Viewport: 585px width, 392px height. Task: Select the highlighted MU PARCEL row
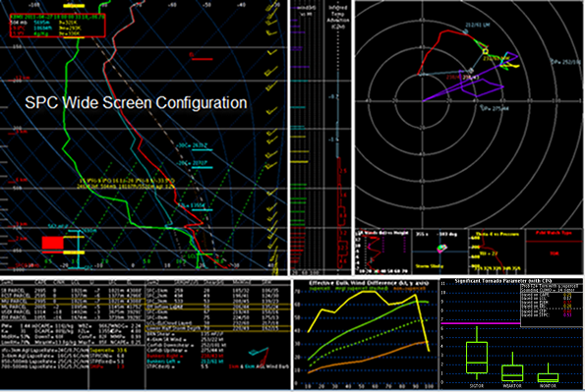pyautogui.click(x=73, y=301)
